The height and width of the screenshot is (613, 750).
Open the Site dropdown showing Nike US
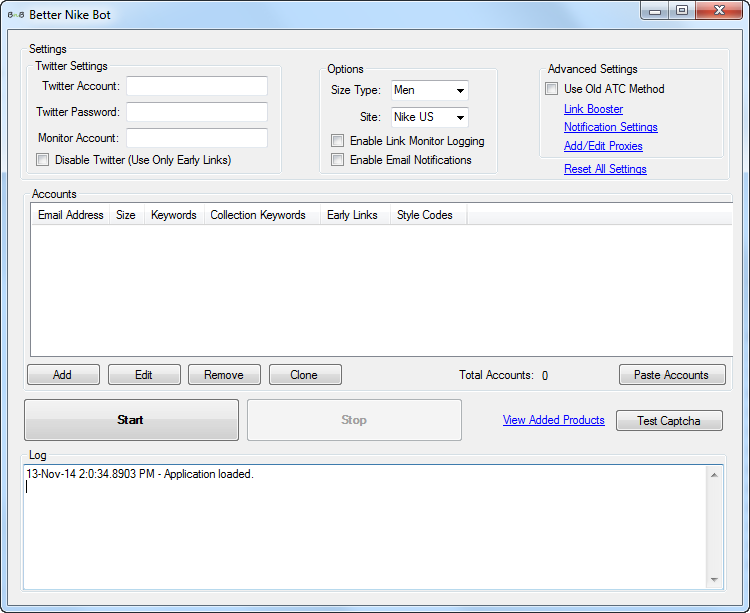pos(430,117)
